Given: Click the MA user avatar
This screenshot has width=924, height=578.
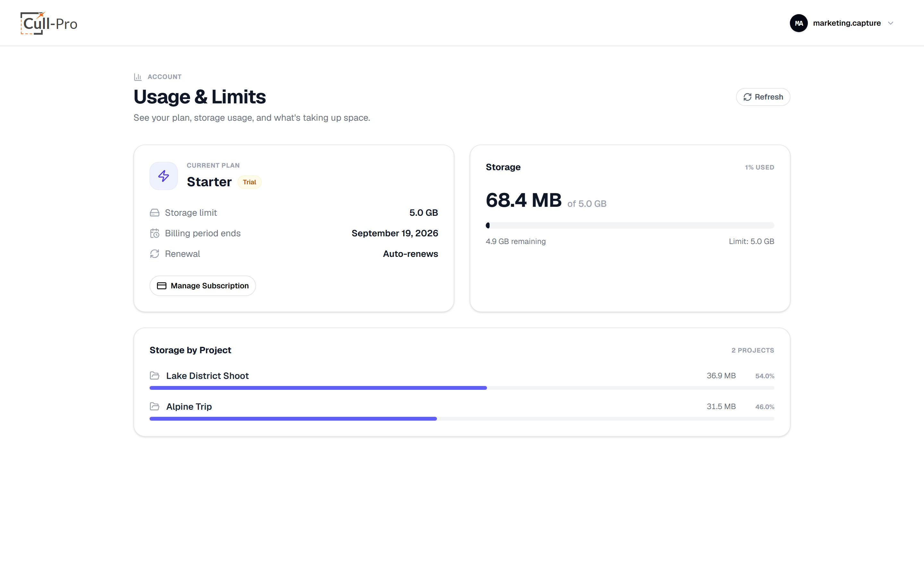Looking at the screenshot, I should tap(798, 23).
